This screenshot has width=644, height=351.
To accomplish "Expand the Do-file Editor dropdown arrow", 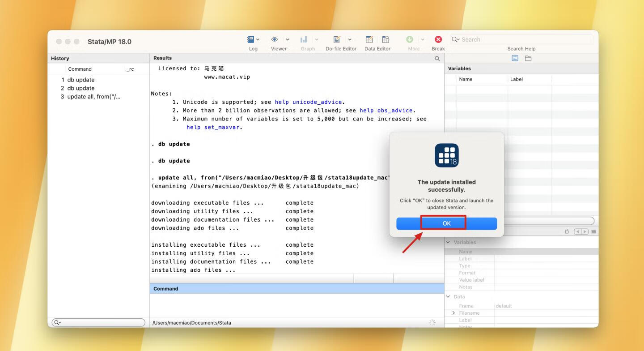I will (x=350, y=39).
